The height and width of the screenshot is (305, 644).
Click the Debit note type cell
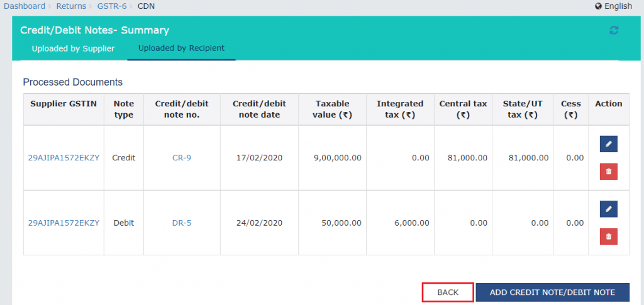[124, 223]
